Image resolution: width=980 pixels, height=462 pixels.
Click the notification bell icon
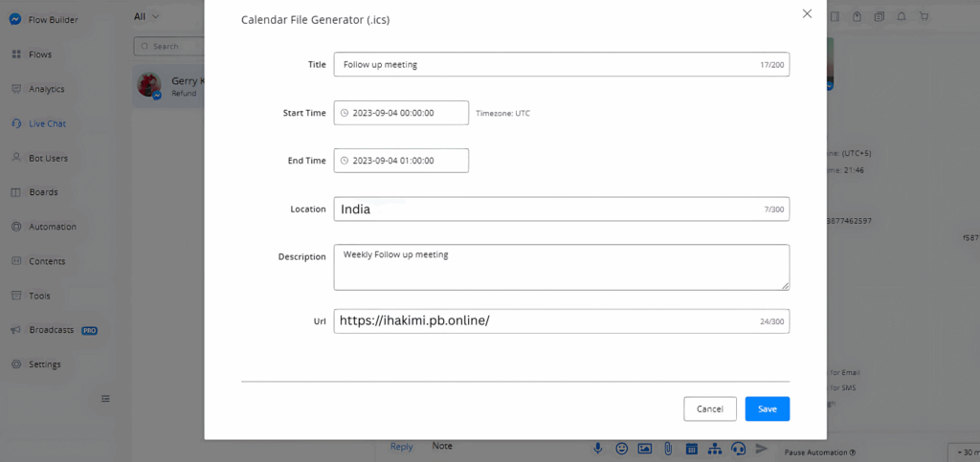pos(901,16)
